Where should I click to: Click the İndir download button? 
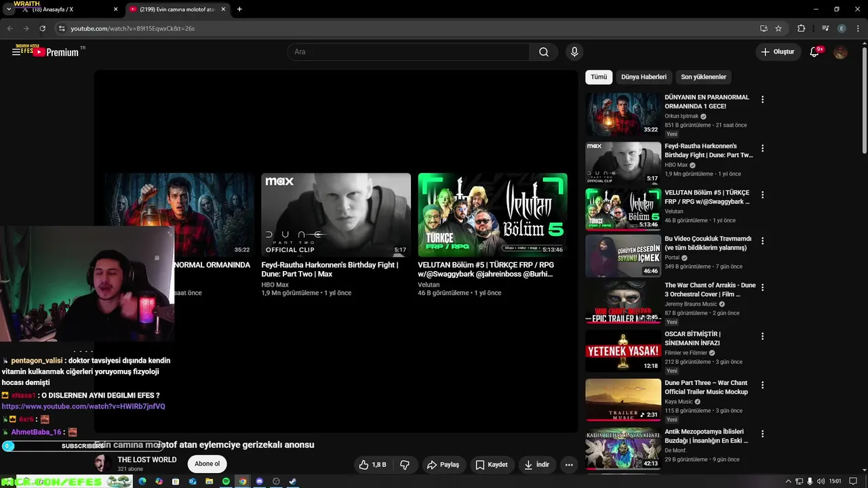click(x=537, y=465)
